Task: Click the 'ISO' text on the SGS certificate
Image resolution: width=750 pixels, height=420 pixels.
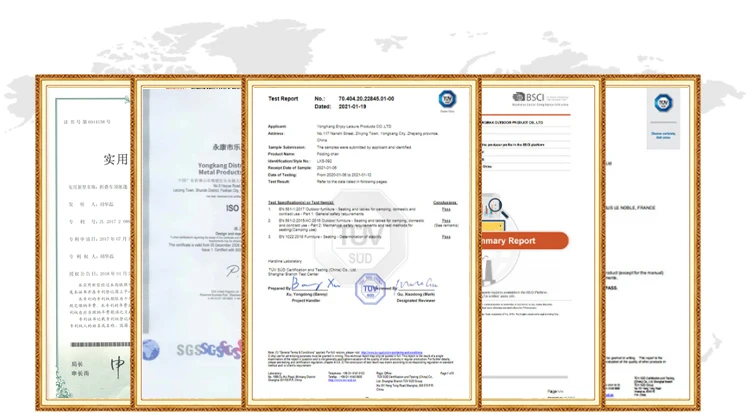Action: point(232,208)
